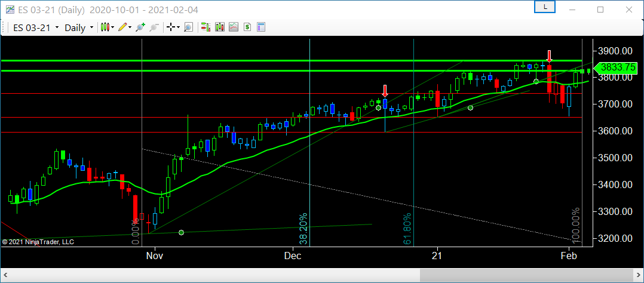
Task: Click the 38.20% vertical time line label
Action: [x=303, y=229]
